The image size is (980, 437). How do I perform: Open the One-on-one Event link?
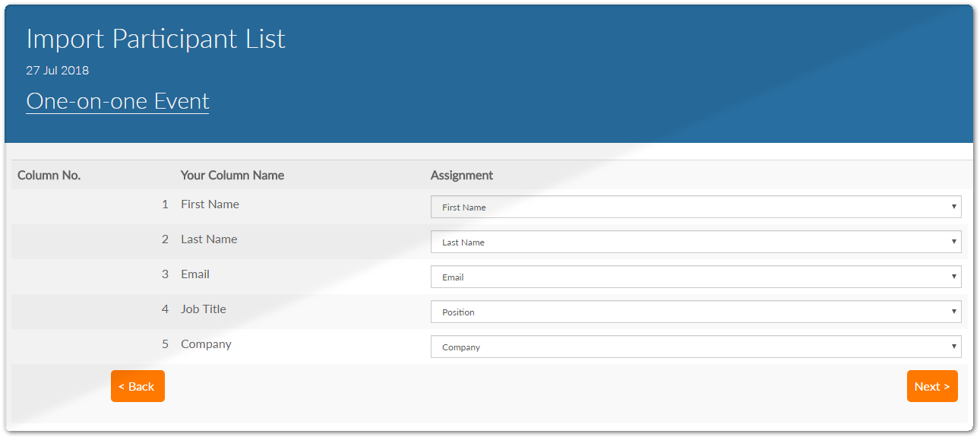tap(117, 101)
